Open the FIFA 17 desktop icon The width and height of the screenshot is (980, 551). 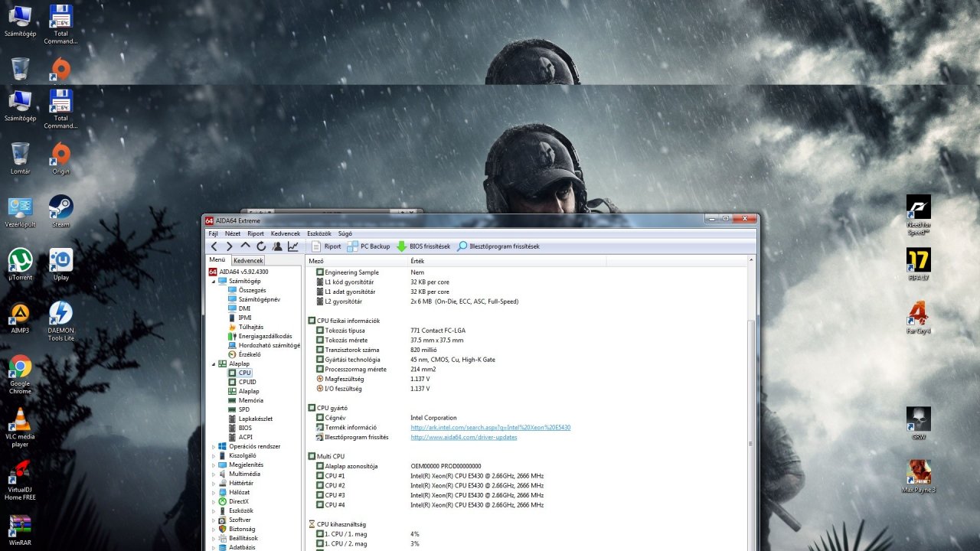918,264
